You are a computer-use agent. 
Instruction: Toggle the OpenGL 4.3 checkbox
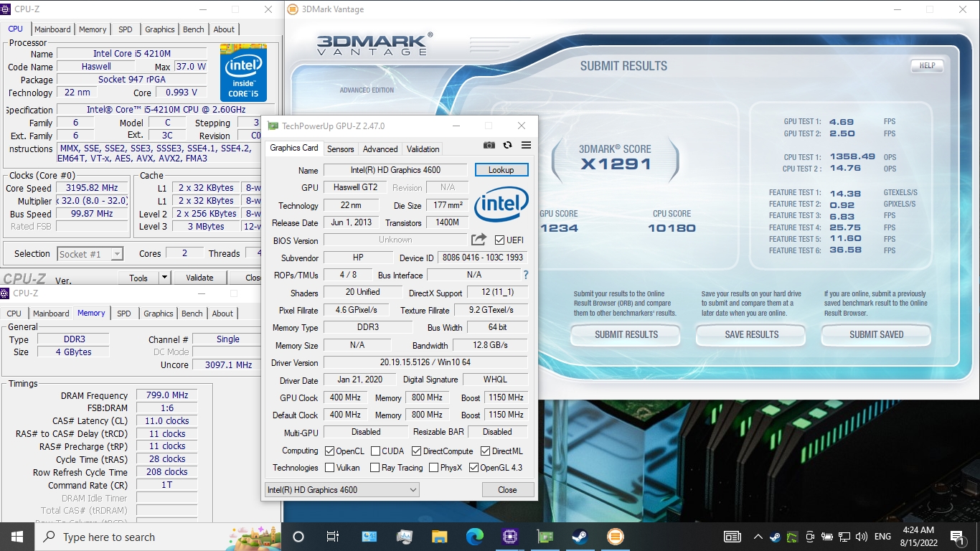(473, 468)
